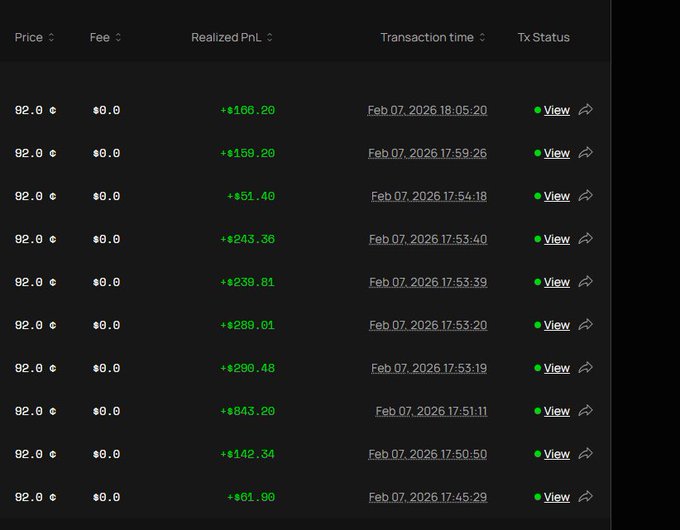Image resolution: width=680 pixels, height=530 pixels.
Task: Sort by Realized PnL column
Action: click(269, 38)
